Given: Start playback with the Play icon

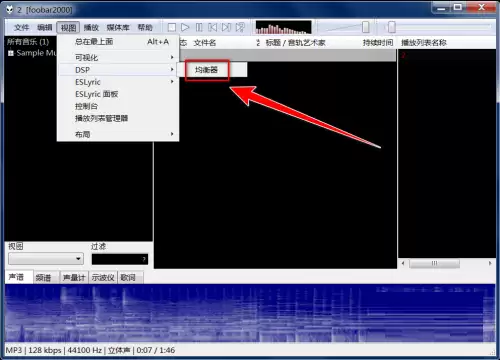Looking at the screenshot, I should 185,27.
